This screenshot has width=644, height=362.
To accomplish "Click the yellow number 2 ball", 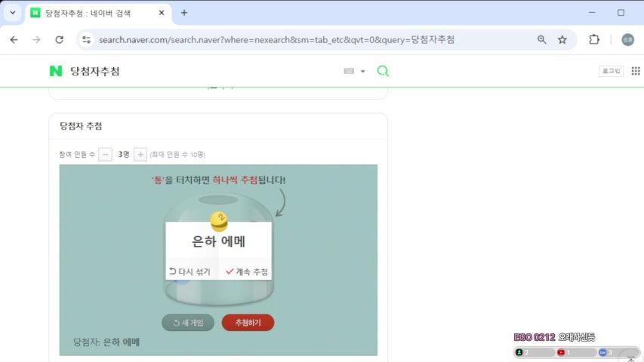I will pos(219,221).
